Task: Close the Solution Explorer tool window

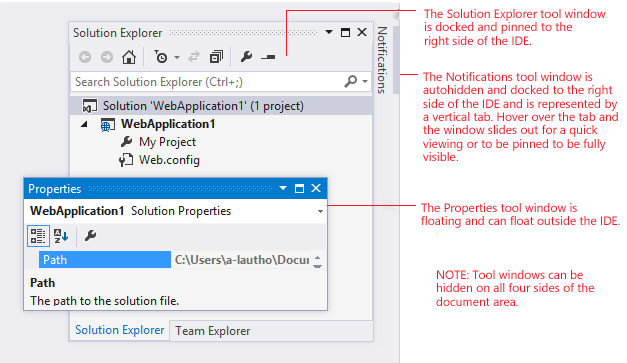Action: [362, 32]
